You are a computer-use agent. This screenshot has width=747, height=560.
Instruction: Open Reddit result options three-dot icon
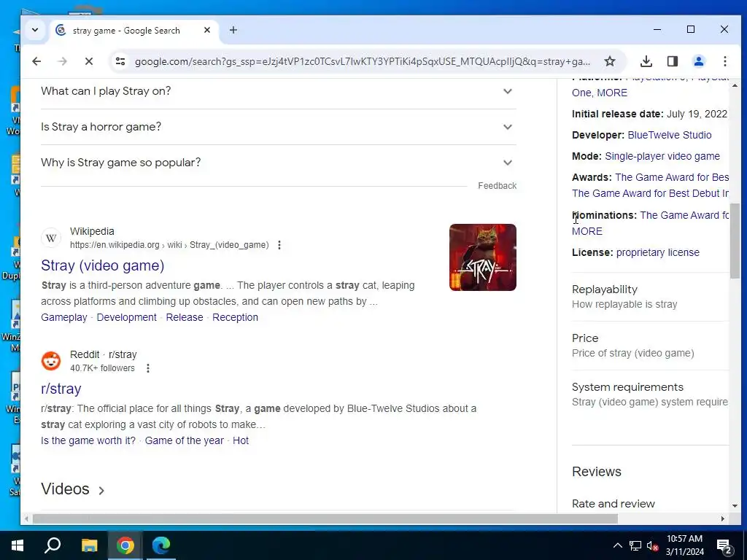(x=148, y=368)
